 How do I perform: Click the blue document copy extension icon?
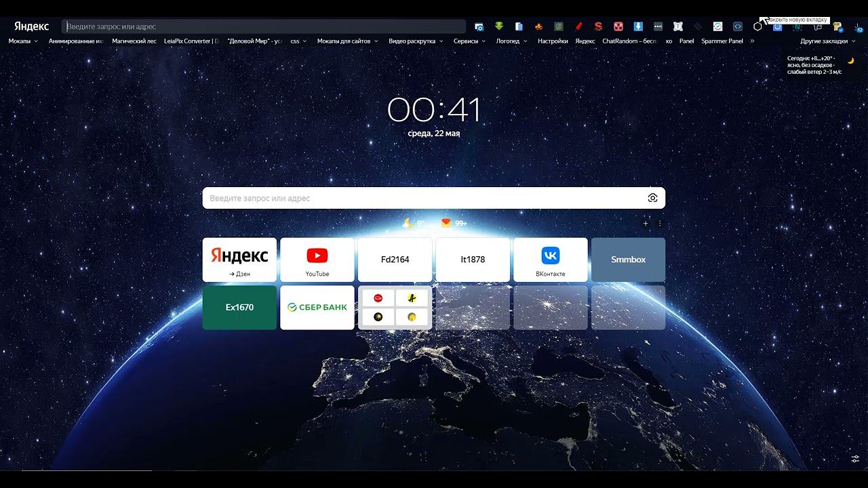tap(519, 26)
